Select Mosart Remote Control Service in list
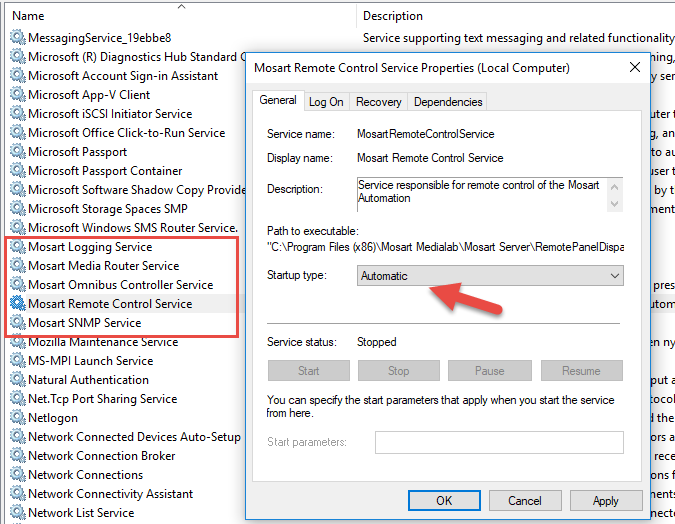Image resolution: width=675 pixels, height=524 pixels. (x=110, y=304)
